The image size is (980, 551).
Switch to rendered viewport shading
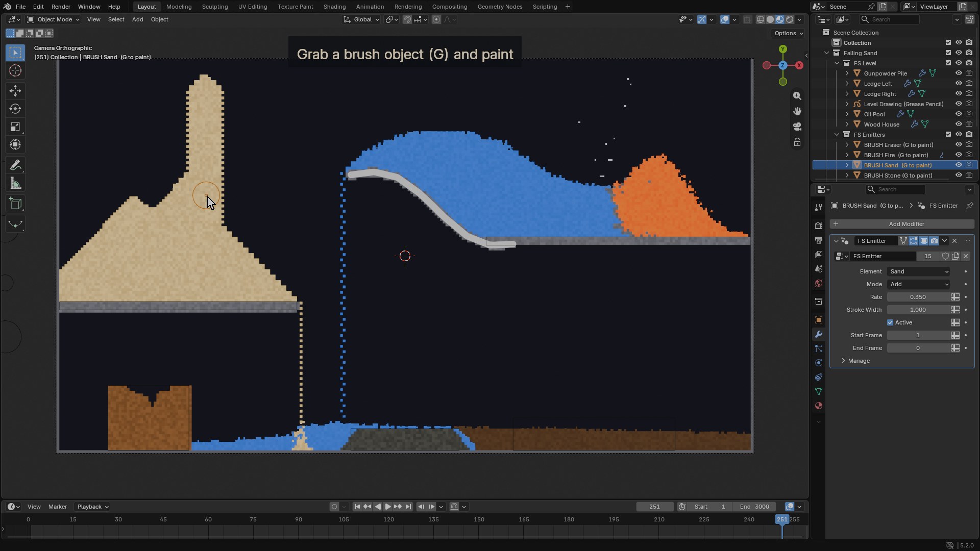click(x=790, y=19)
